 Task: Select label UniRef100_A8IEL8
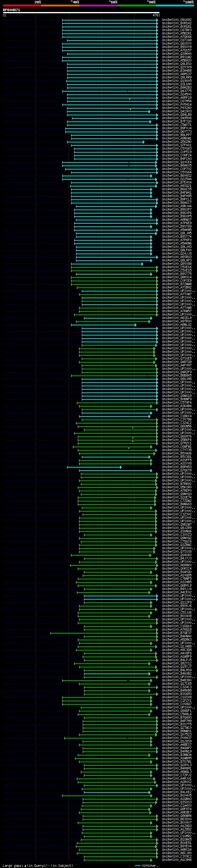coord(177,318)
